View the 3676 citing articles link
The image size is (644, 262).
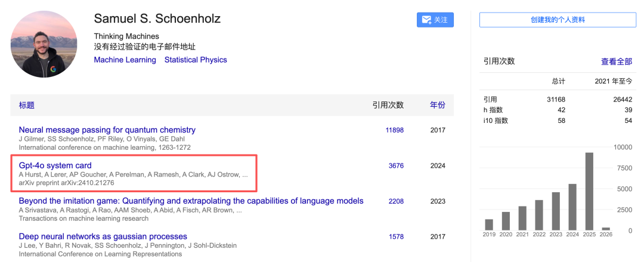coord(397,166)
